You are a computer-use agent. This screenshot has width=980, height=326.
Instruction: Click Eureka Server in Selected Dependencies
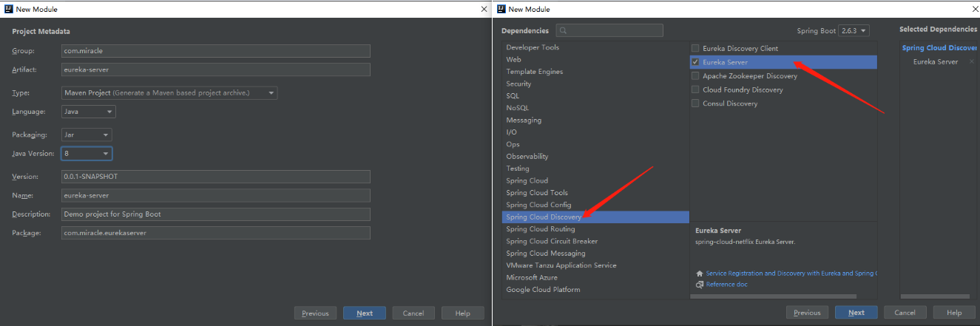935,62
